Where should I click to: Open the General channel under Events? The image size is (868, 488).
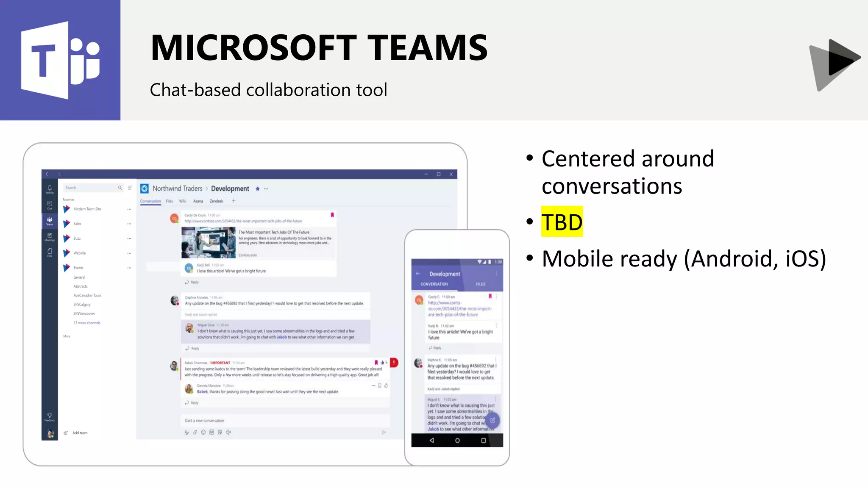tap(79, 277)
